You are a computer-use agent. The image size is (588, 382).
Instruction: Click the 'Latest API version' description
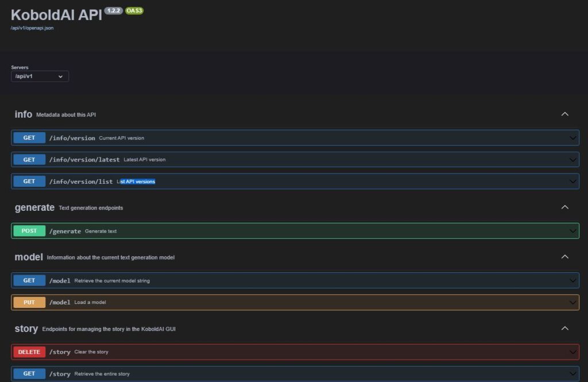point(144,160)
